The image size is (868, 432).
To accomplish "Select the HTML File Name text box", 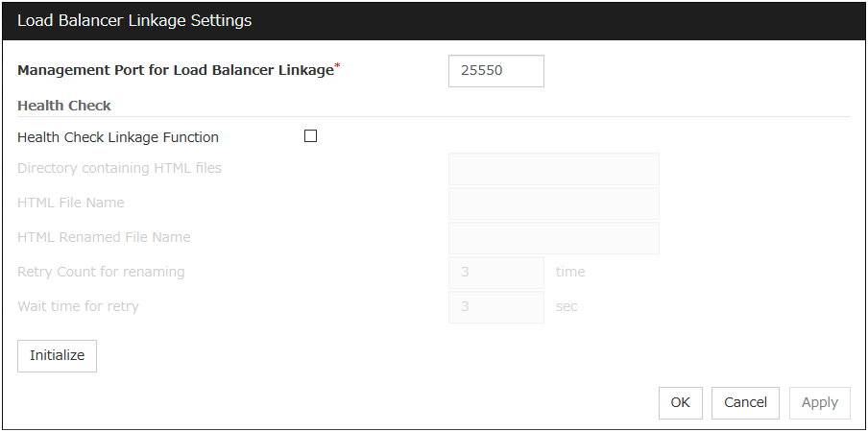I will [553, 204].
